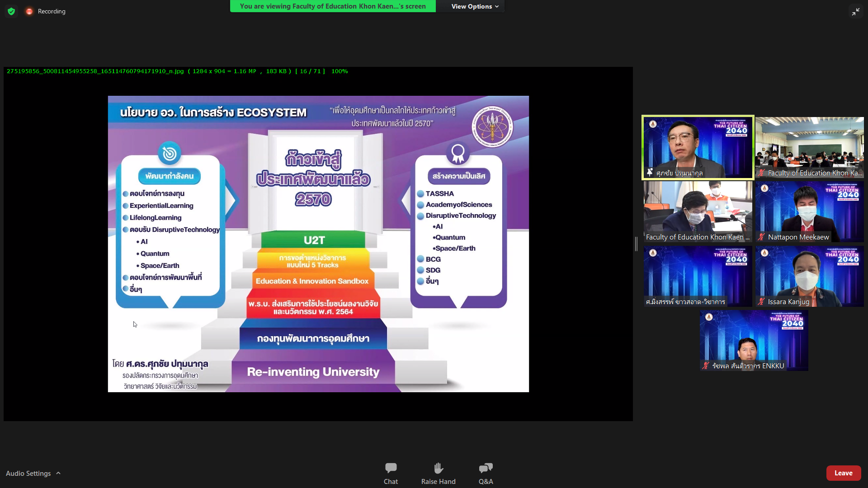
Task: Click muted mic icon on Issara Kanjug
Action: pos(762,301)
